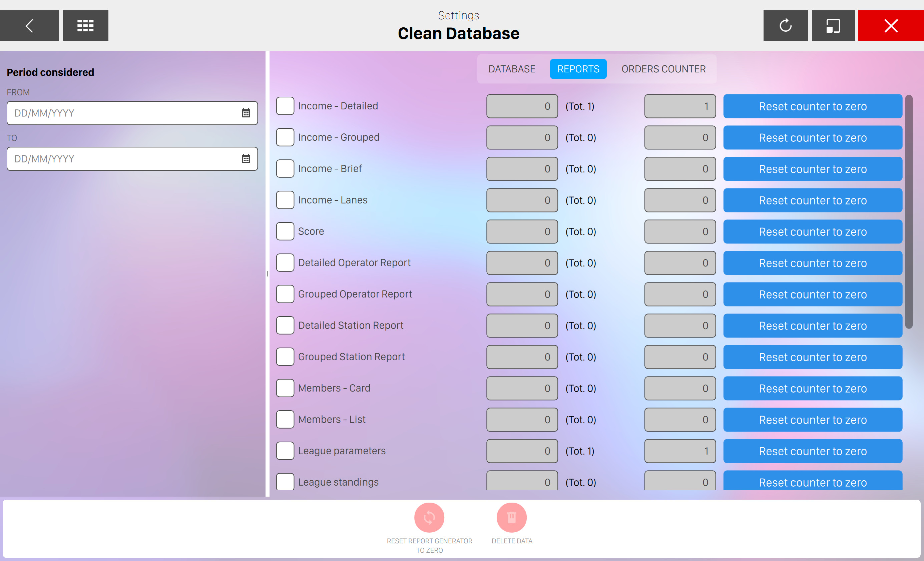Viewport: 924px width, 561px height.
Task: Reset counter to zero for Detailed Station Report
Action: [812, 326]
